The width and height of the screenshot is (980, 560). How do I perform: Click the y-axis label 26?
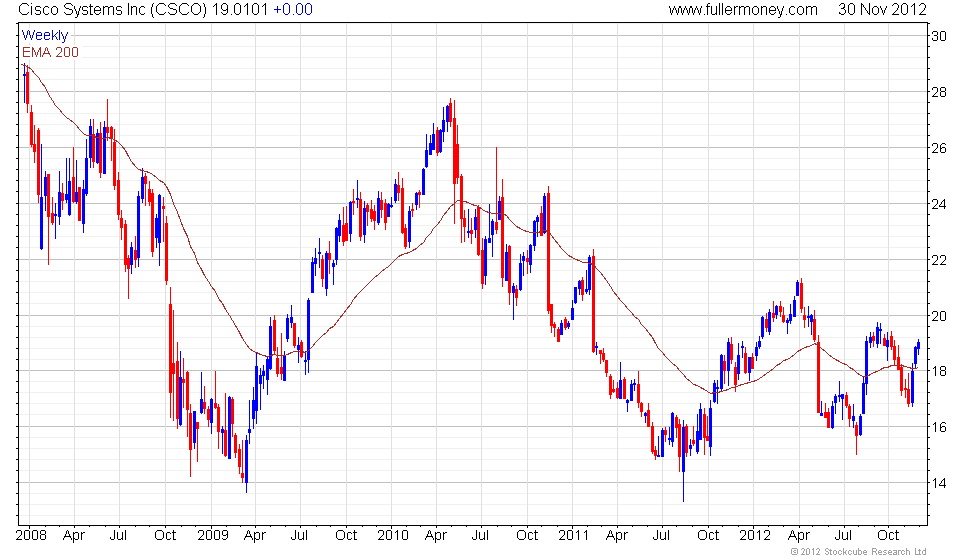pos(939,148)
